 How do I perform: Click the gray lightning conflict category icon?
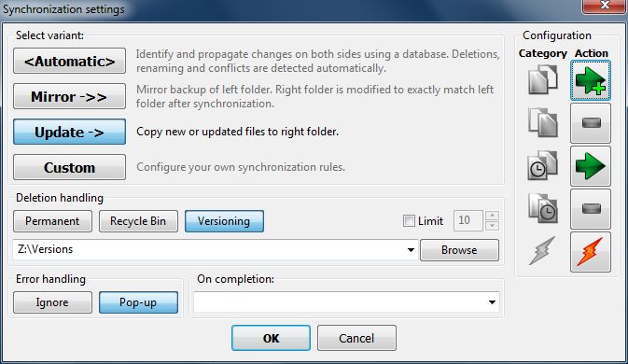coord(542,251)
